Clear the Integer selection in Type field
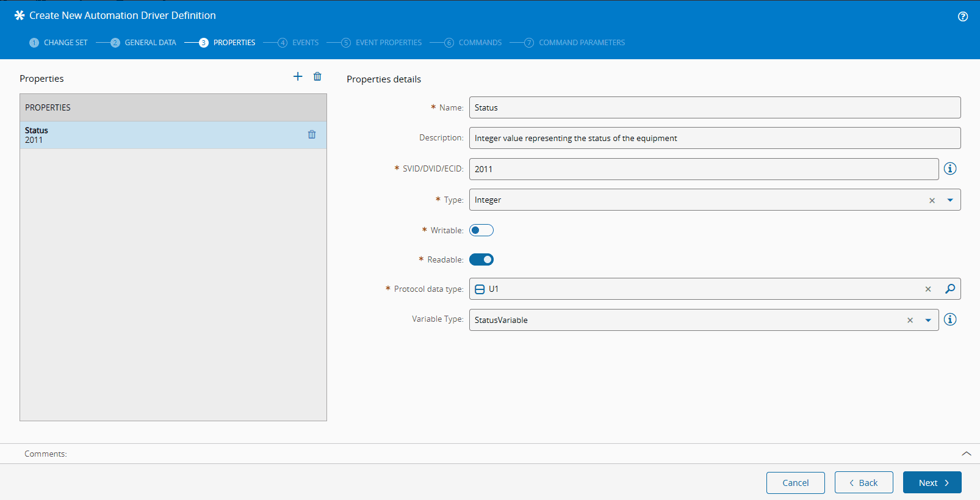 tap(932, 200)
